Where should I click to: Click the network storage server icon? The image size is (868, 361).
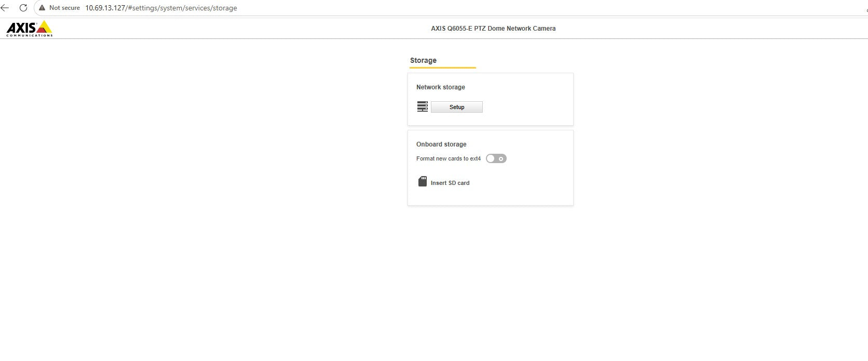coord(423,106)
